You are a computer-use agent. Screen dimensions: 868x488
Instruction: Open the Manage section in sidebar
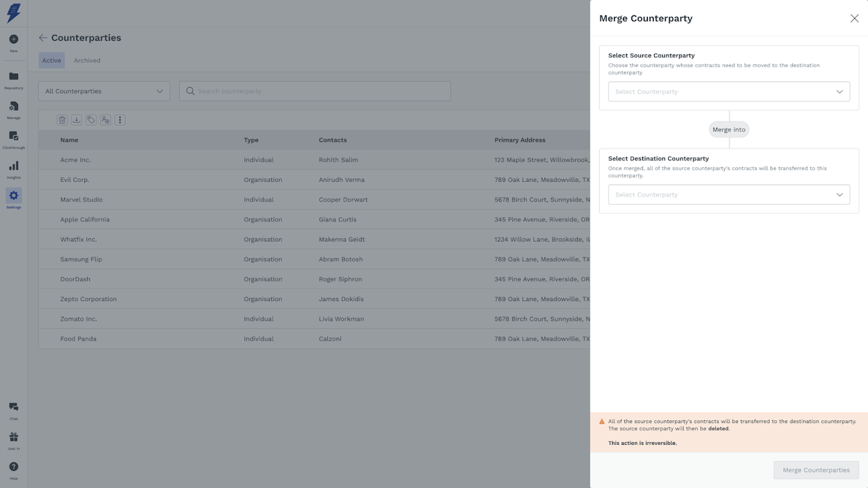(14, 107)
